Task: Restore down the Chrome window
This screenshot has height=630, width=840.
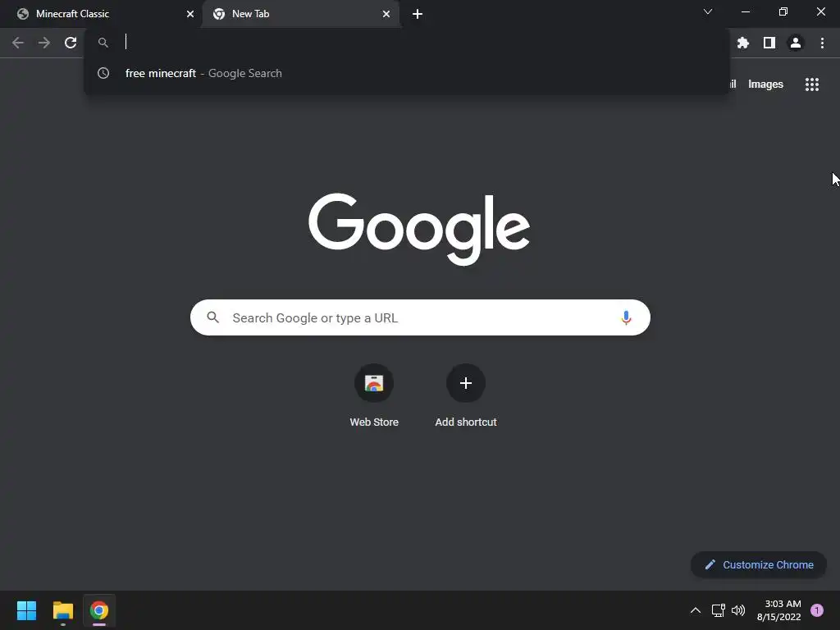Action: point(783,11)
